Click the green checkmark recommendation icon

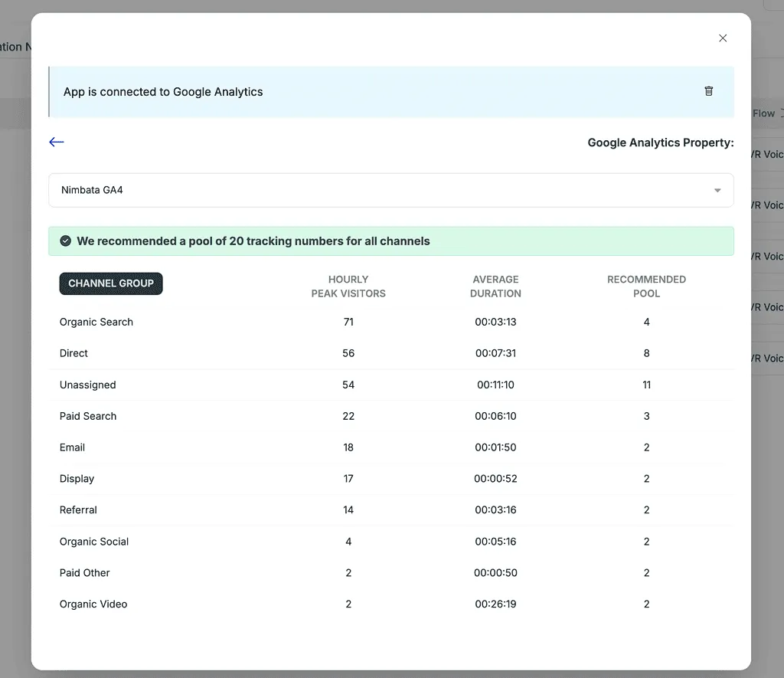pyautogui.click(x=66, y=241)
